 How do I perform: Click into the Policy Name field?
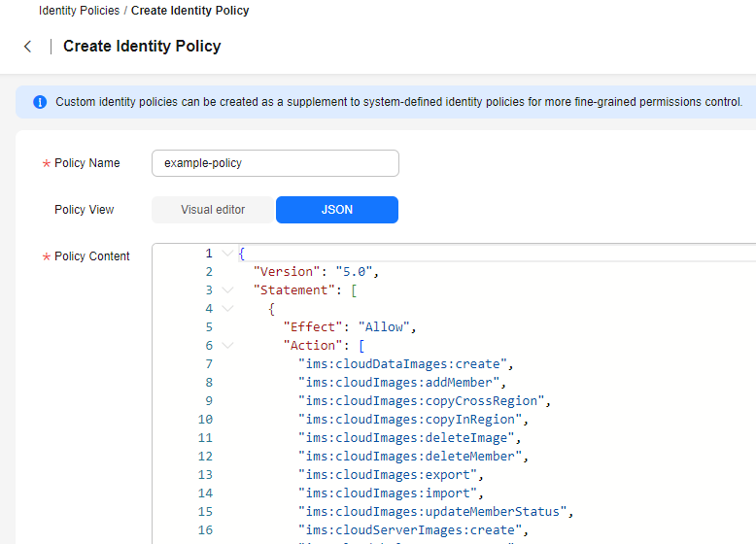pyautogui.click(x=275, y=163)
